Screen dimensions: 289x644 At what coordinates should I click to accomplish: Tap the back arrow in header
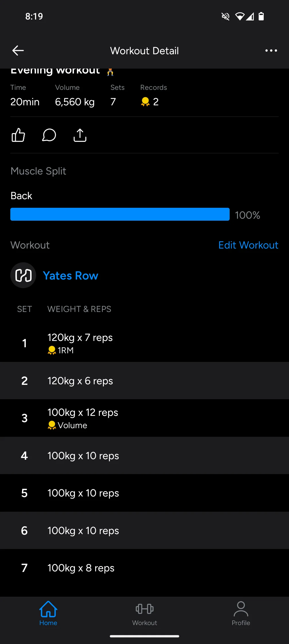(x=18, y=51)
